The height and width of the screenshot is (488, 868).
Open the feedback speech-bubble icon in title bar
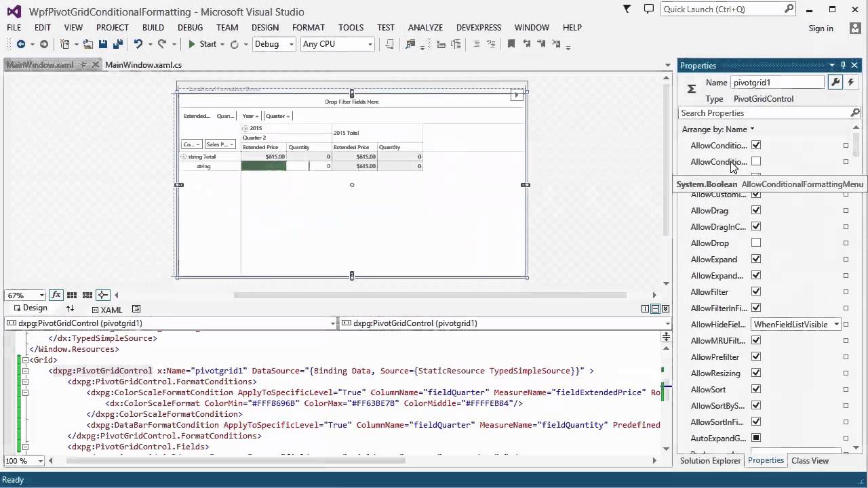(x=648, y=9)
